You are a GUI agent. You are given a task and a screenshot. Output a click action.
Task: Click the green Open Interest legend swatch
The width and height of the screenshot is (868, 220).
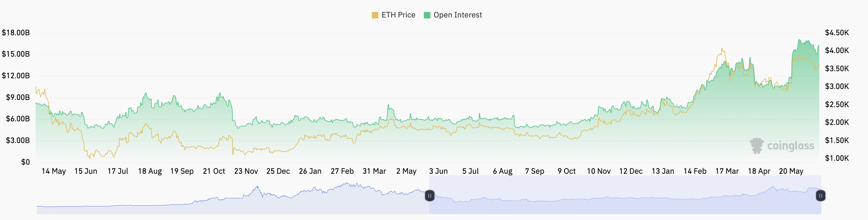(427, 15)
